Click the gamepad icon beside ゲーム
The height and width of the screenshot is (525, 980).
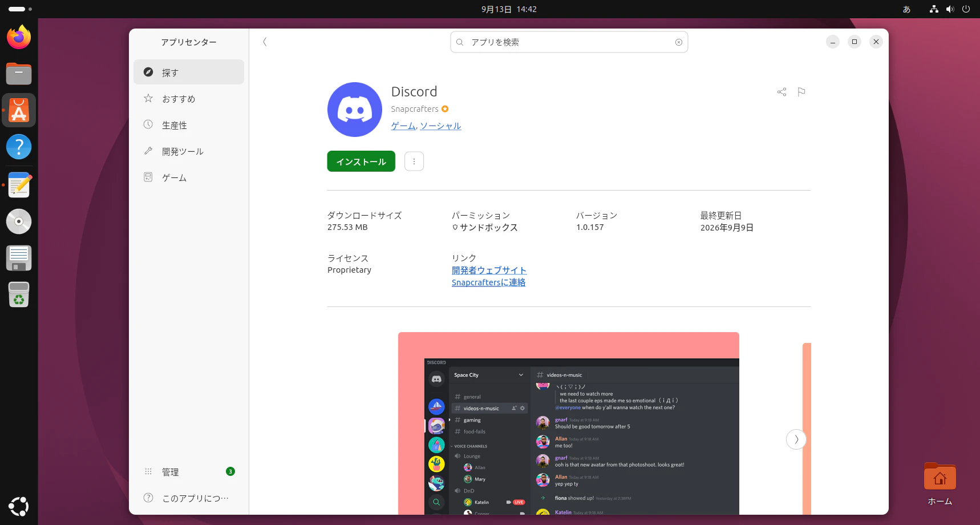[x=148, y=177]
